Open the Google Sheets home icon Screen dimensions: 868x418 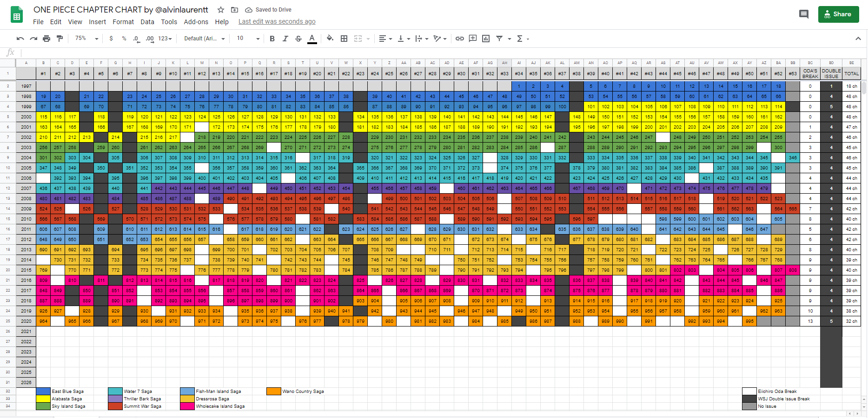coord(17,15)
